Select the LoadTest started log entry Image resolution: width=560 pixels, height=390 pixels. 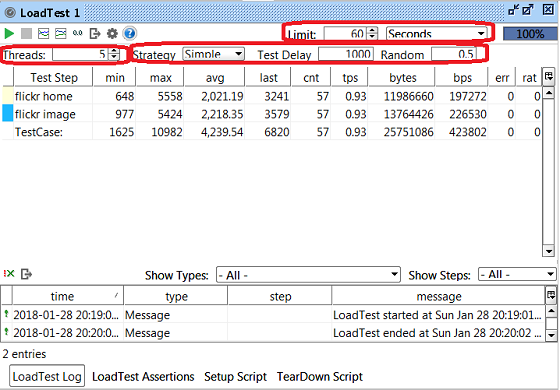273,315
